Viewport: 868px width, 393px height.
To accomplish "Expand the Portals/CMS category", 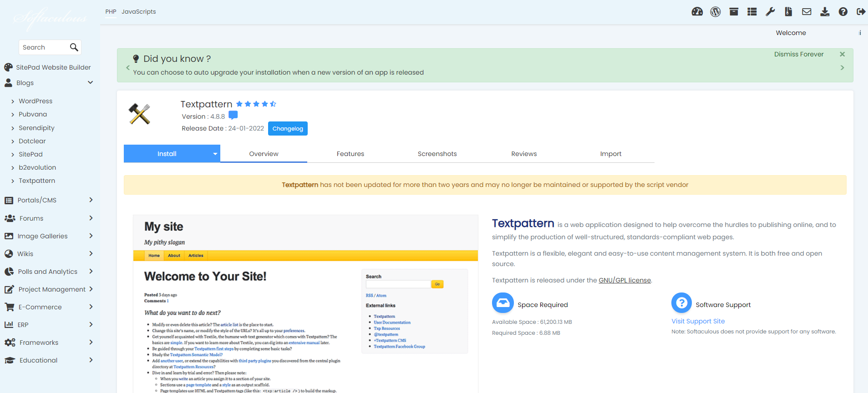I will coord(91,200).
